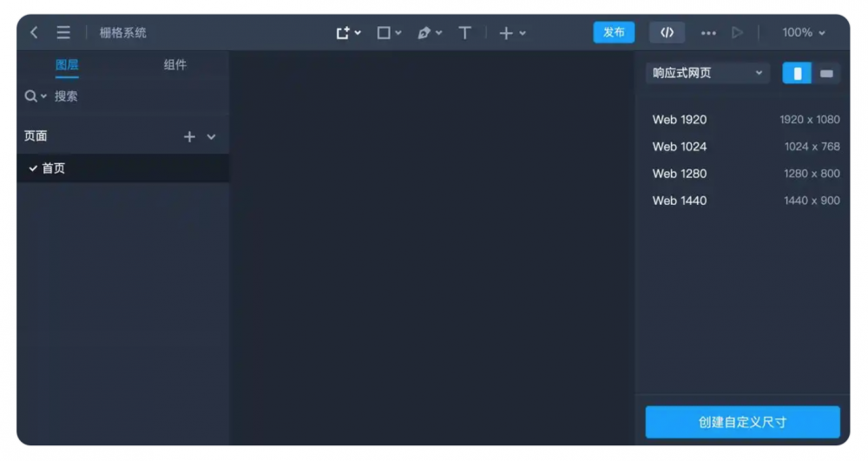The height and width of the screenshot is (461, 868).
Task: Switch to the 组件 tab
Action: 175,65
